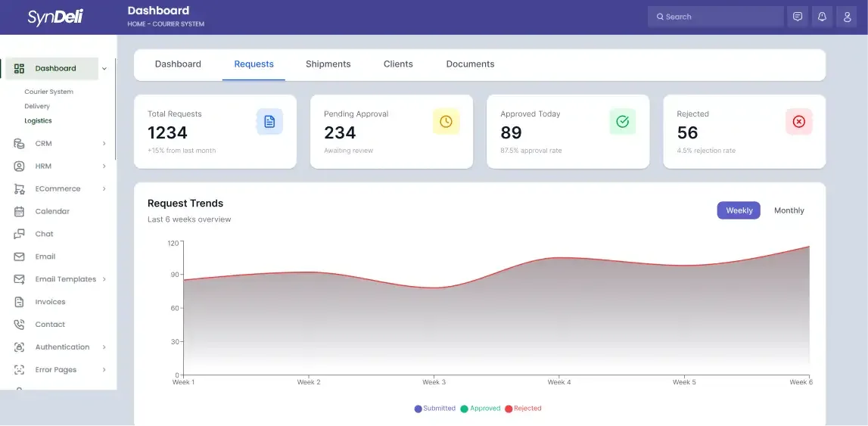Expand the Error Pages submenu chevron
The height and width of the screenshot is (426, 868).
104,370
